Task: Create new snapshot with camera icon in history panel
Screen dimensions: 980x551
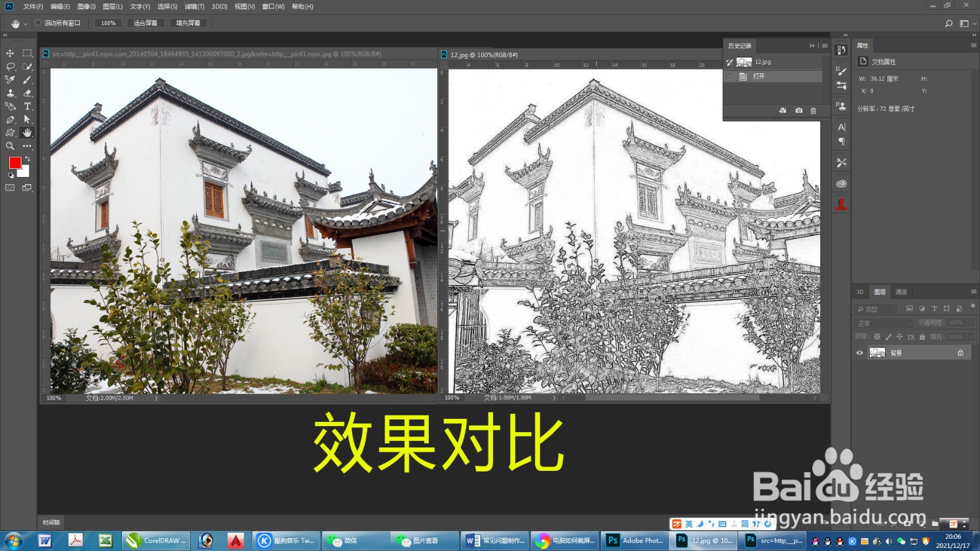Action: (x=798, y=111)
